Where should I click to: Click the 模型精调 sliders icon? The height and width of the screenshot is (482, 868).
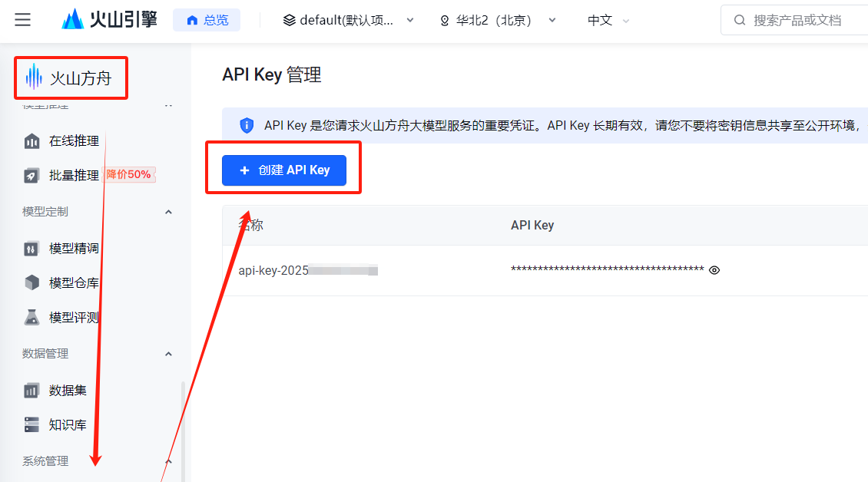pyautogui.click(x=31, y=249)
